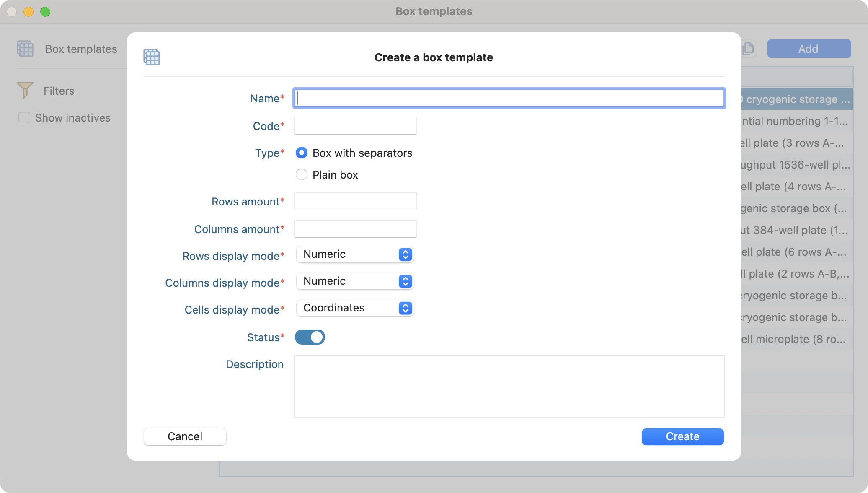Focus the Name text field
This screenshot has width=868, height=493.
pos(509,98)
